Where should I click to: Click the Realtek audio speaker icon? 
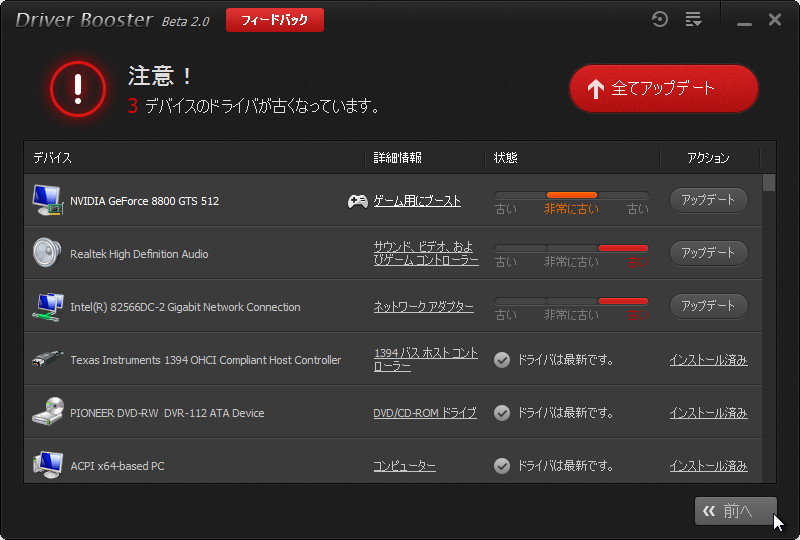pyautogui.click(x=47, y=253)
